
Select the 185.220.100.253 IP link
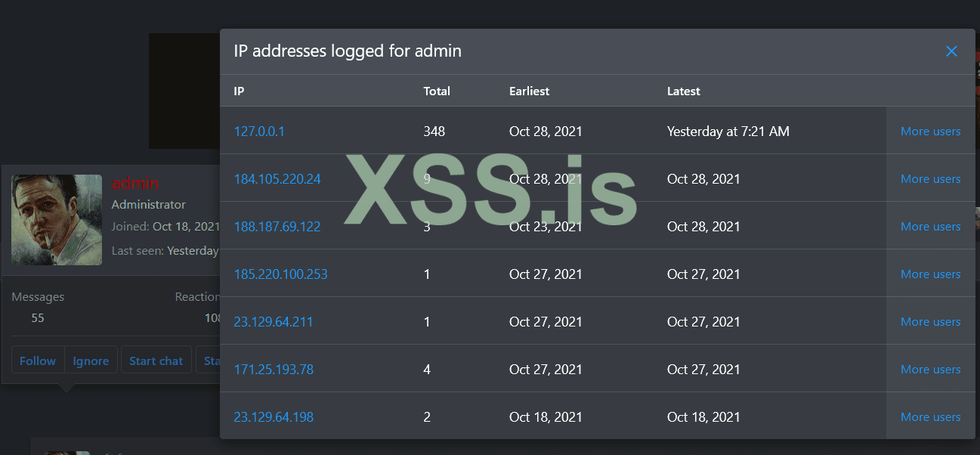pos(280,274)
